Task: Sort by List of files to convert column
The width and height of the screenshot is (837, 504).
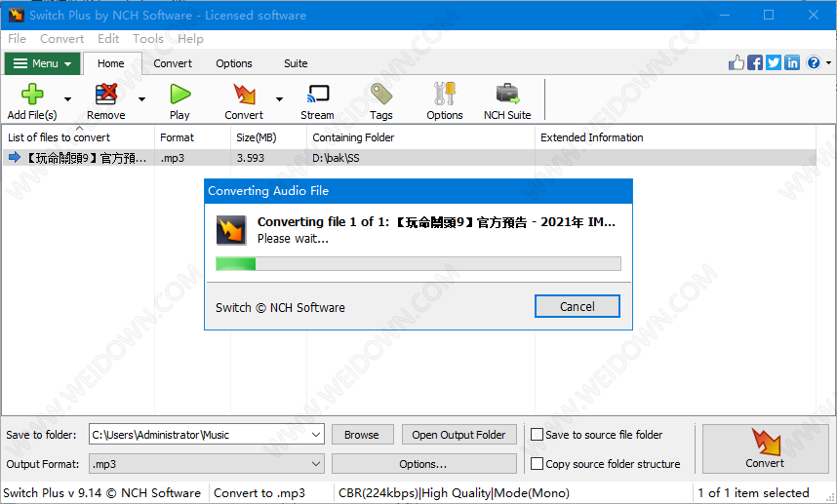Action: coord(78,137)
